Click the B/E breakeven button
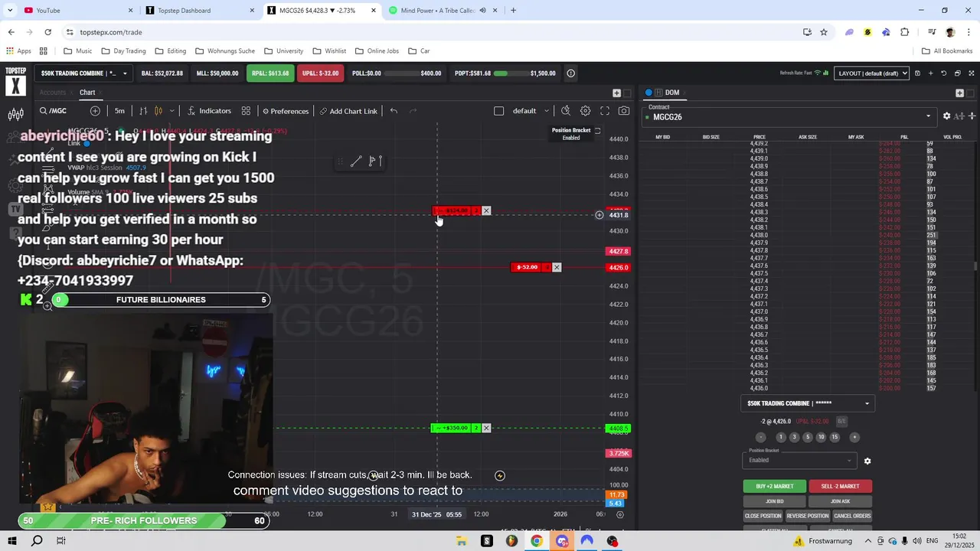The height and width of the screenshot is (551, 980). click(841, 422)
